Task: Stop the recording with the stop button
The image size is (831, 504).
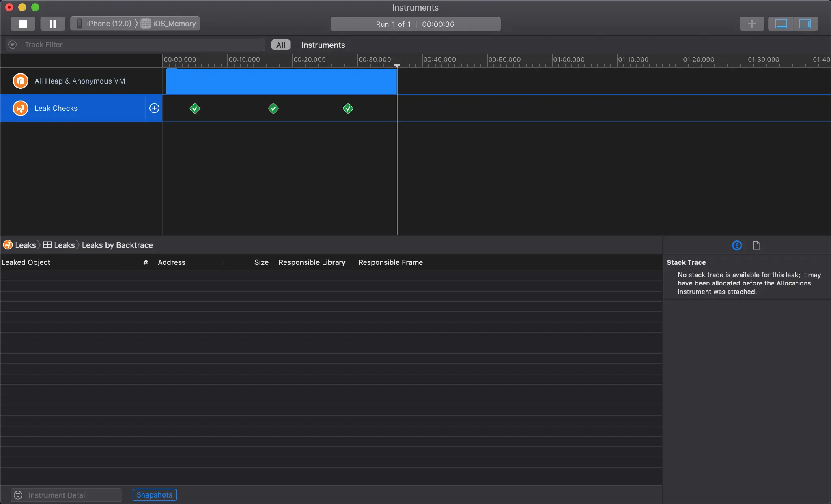Action: point(23,24)
